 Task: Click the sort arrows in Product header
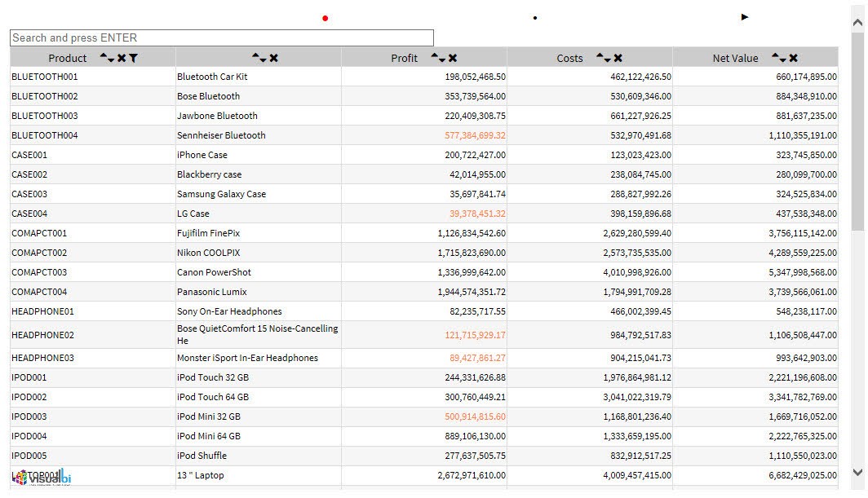coord(107,58)
